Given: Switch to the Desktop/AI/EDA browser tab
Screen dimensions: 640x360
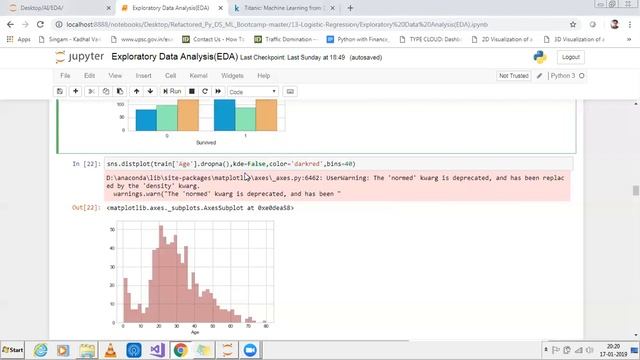Looking at the screenshot, I should 58,8.
